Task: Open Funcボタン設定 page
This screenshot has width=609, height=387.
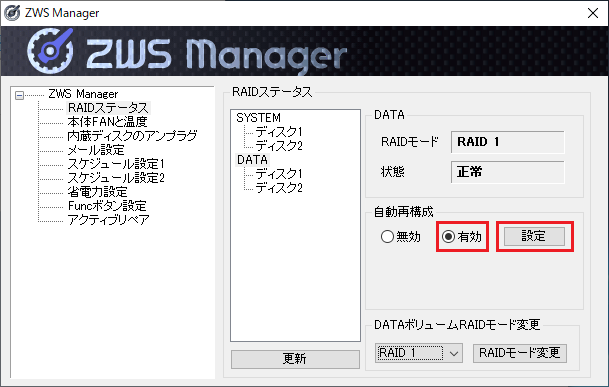Action: [107, 206]
